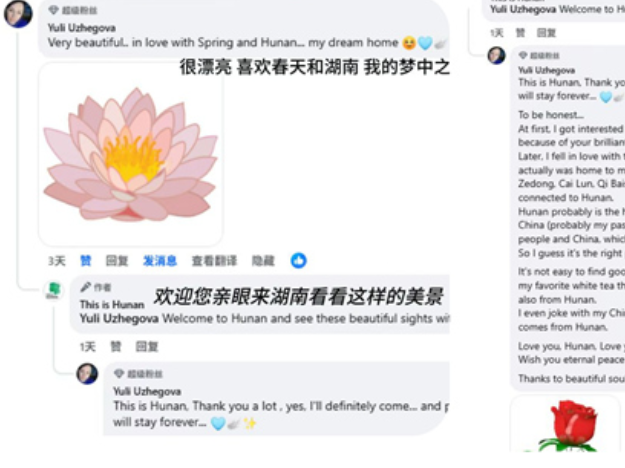Click 回复 under the This is Hunan reply
The width and height of the screenshot is (625, 468).
pyautogui.click(x=147, y=347)
